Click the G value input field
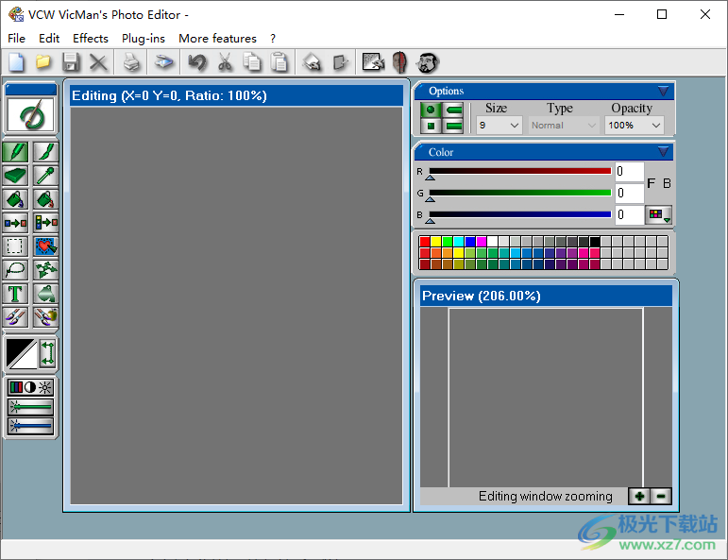This screenshot has height=560, width=728. tap(630, 193)
